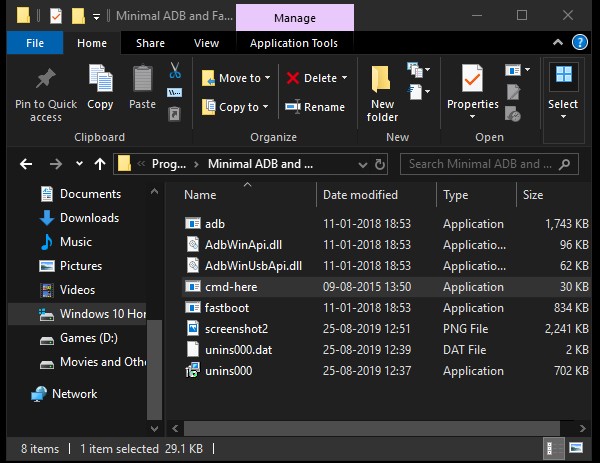The width and height of the screenshot is (600, 463).
Task: Open Games (D:) drive
Action: pos(79,338)
